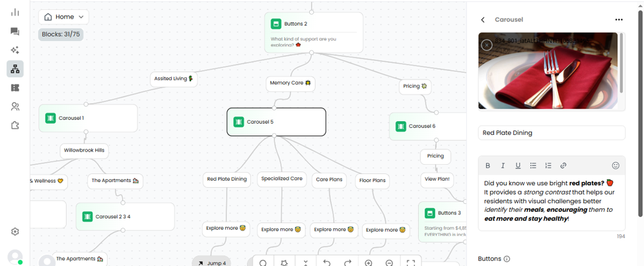Open the contacts people sidebar icon
The width and height of the screenshot is (644, 266).
point(15,107)
